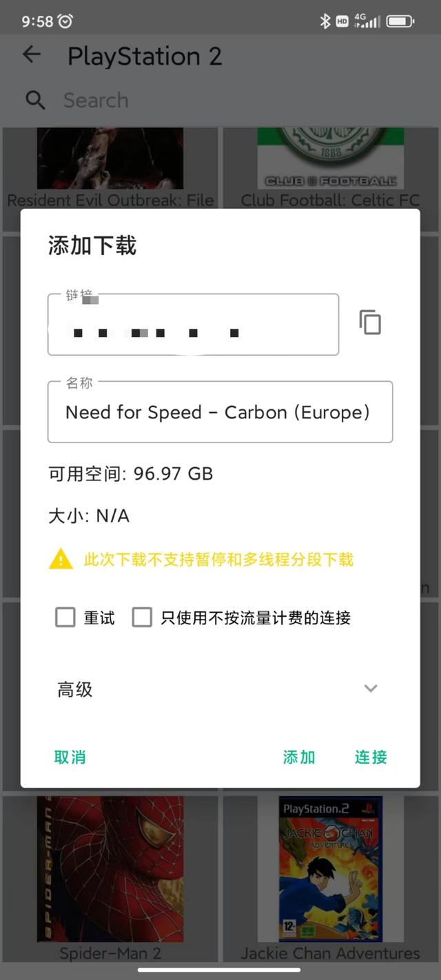The height and width of the screenshot is (980, 441).
Task: Tap the Bluetooth icon in status bar
Action: coord(325,21)
